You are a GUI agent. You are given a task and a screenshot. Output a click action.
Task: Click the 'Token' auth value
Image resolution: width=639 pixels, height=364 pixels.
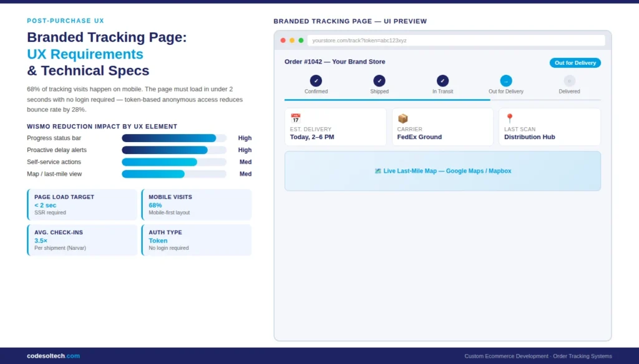(158, 241)
